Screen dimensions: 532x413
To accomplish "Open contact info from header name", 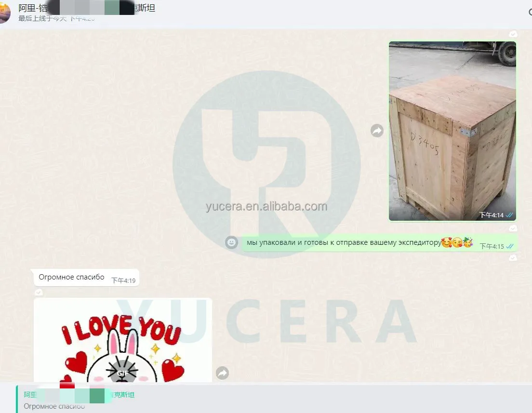I will (x=87, y=7).
